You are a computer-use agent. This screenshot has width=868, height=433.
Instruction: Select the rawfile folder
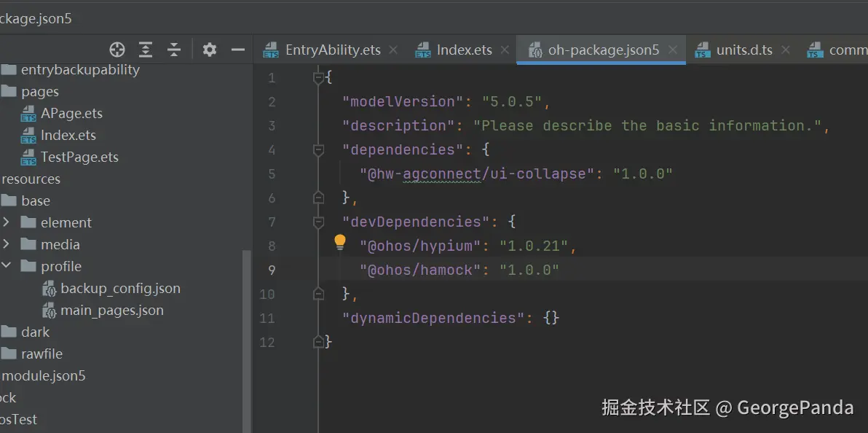(42, 354)
